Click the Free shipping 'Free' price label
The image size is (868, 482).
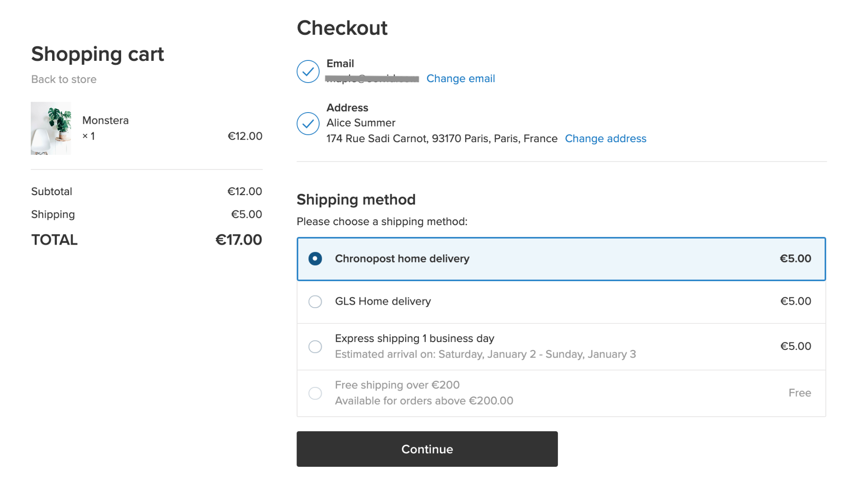(800, 393)
